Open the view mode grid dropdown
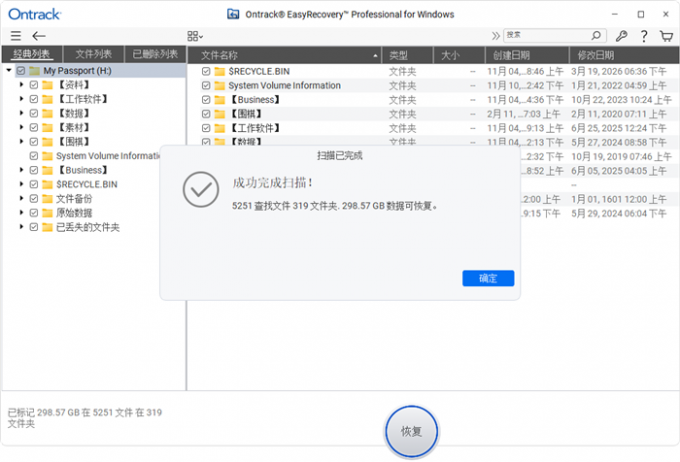The width and height of the screenshot is (680, 462). click(x=195, y=36)
